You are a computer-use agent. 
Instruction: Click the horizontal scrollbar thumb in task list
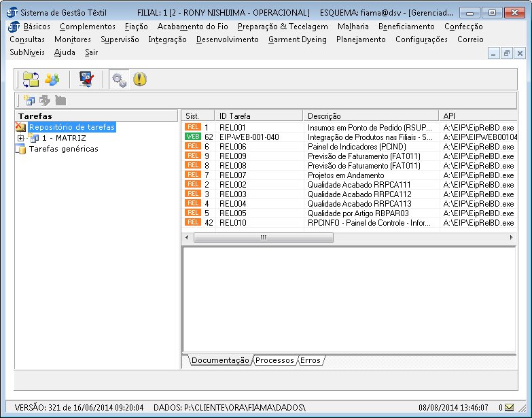click(x=264, y=237)
